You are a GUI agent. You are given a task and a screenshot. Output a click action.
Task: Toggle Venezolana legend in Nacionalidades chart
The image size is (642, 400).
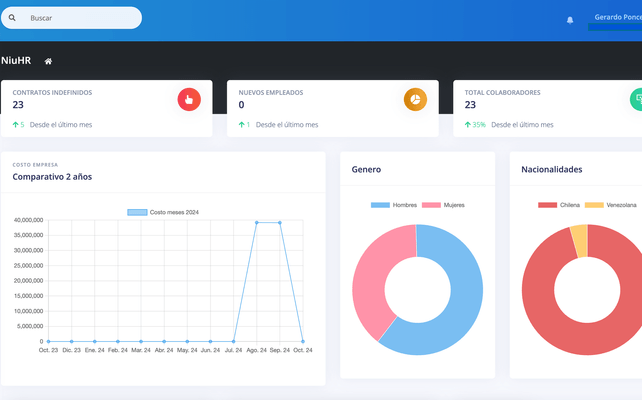(x=611, y=205)
